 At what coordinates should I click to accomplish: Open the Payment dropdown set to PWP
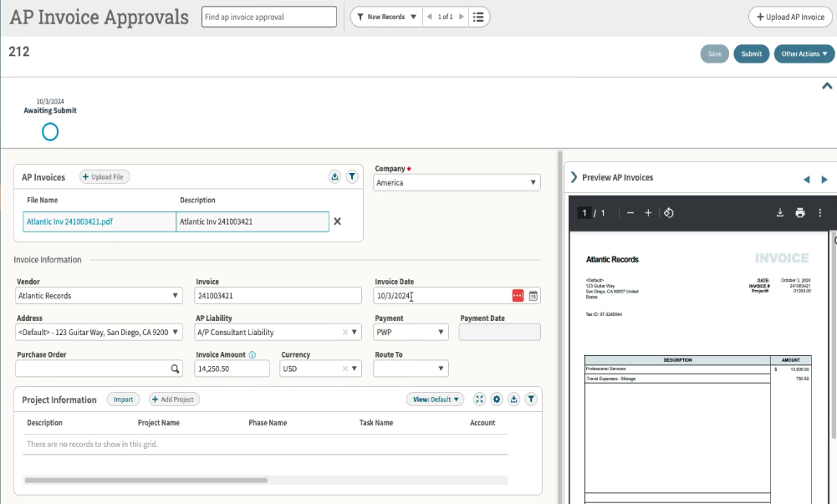pyautogui.click(x=411, y=333)
